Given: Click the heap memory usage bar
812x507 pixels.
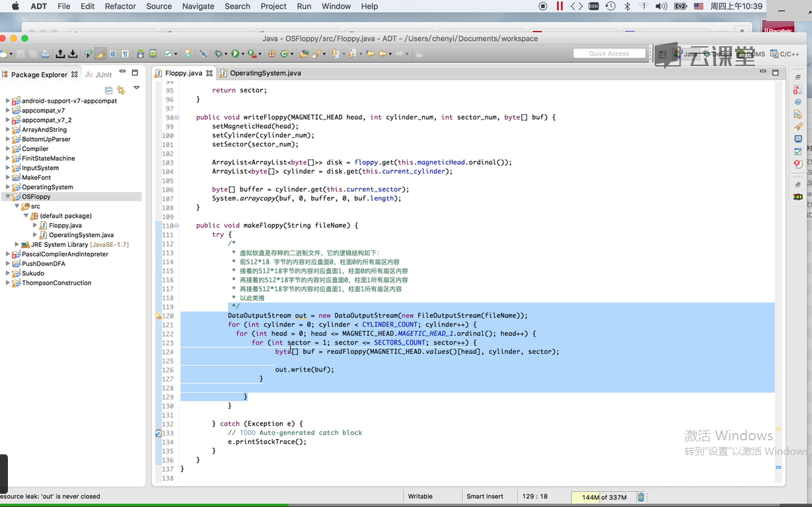Looking at the screenshot, I should (603, 497).
